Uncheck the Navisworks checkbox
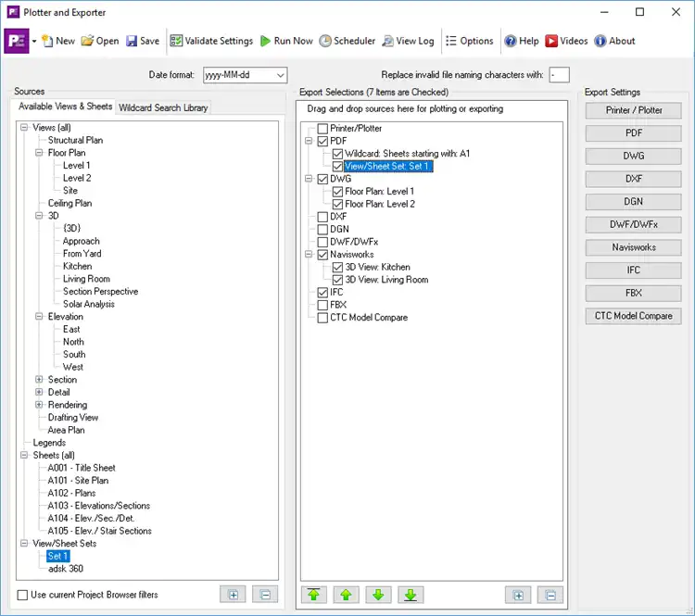This screenshot has height=616, width=695. (322, 255)
